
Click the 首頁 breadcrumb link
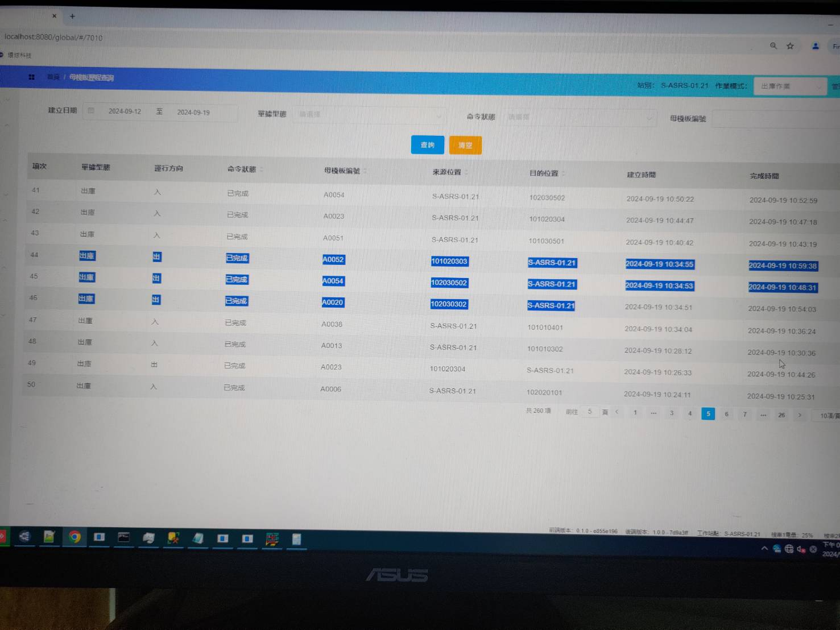coord(53,77)
